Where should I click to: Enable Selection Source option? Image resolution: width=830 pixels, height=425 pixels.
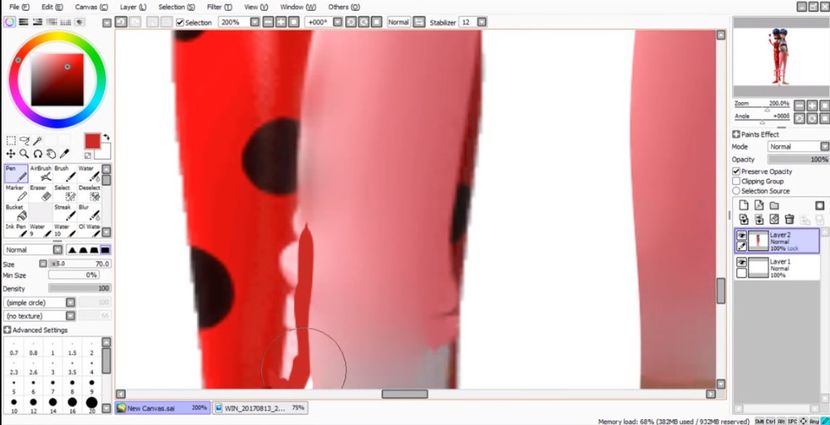[736, 191]
